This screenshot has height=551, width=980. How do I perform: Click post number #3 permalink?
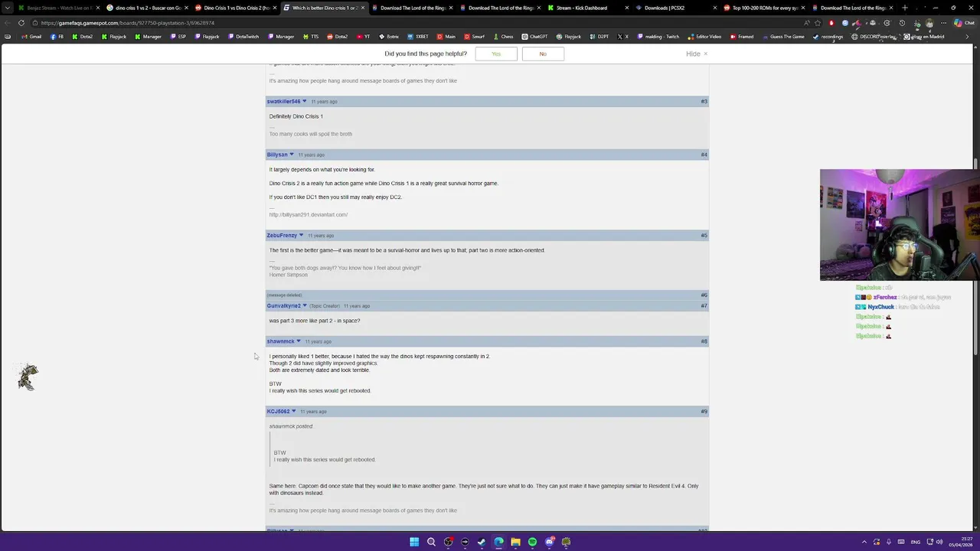click(x=704, y=101)
